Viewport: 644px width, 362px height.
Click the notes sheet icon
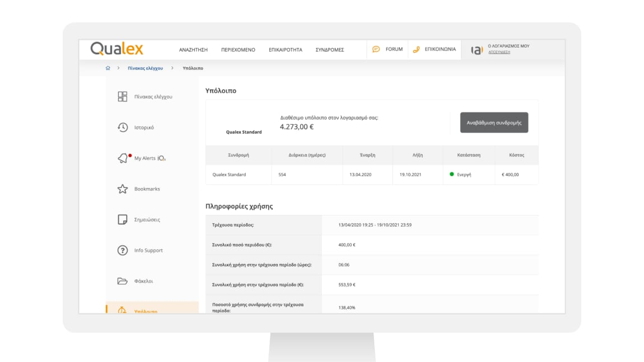[x=123, y=219]
